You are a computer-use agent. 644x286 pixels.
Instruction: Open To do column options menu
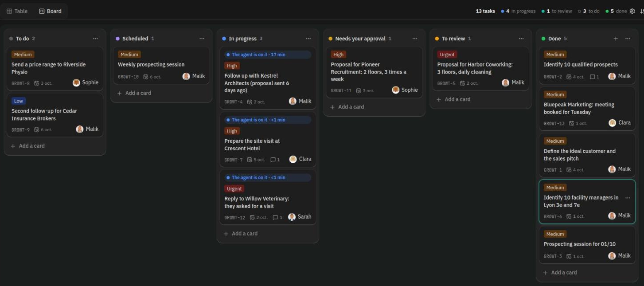point(95,39)
